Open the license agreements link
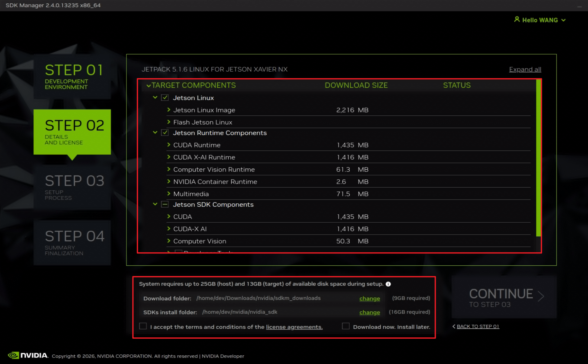 point(294,327)
